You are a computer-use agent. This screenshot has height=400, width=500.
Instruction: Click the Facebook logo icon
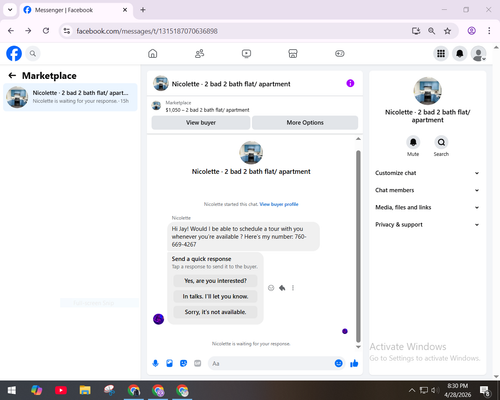point(14,53)
